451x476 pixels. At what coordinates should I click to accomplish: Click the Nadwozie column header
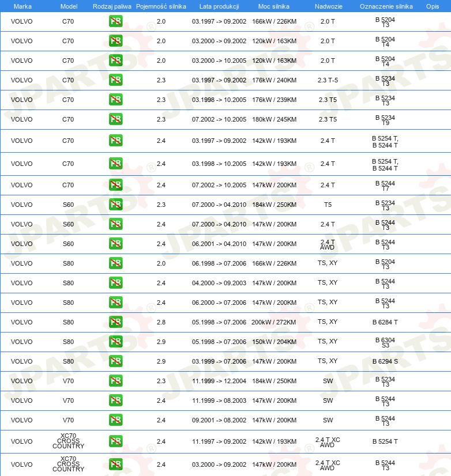click(329, 6)
